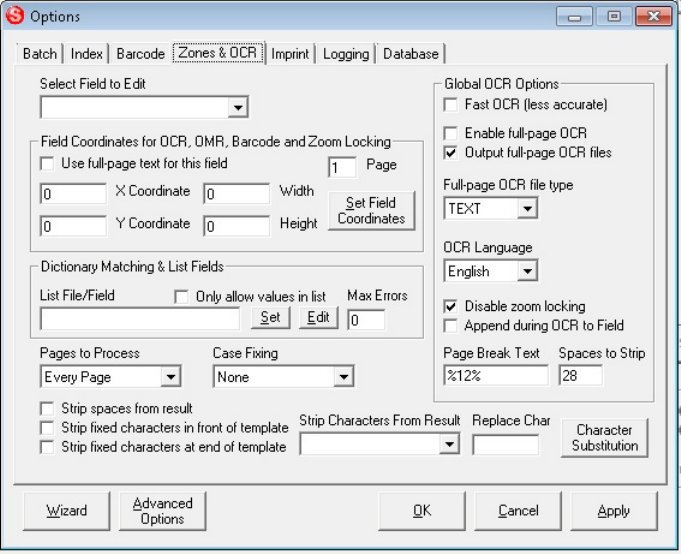The height and width of the screenshot is (554, 681).
Task: Minimize the Options window
Action: (574, 16)
